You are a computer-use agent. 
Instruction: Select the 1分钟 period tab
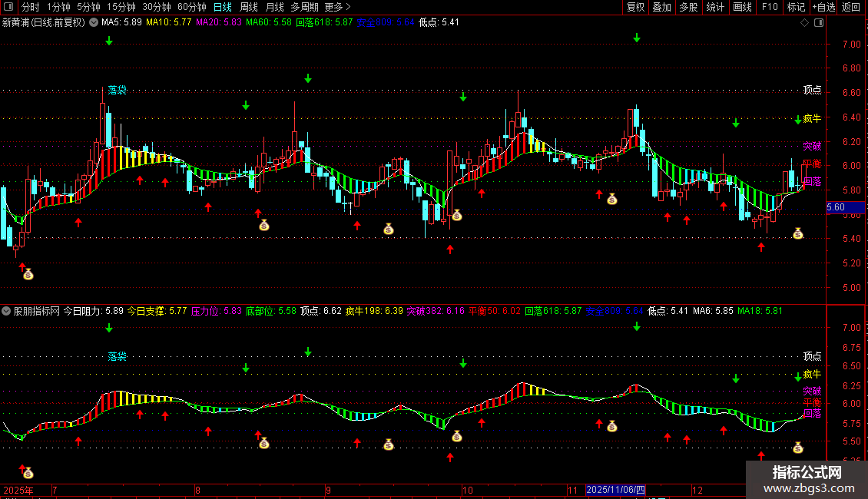tap(58, 7)
